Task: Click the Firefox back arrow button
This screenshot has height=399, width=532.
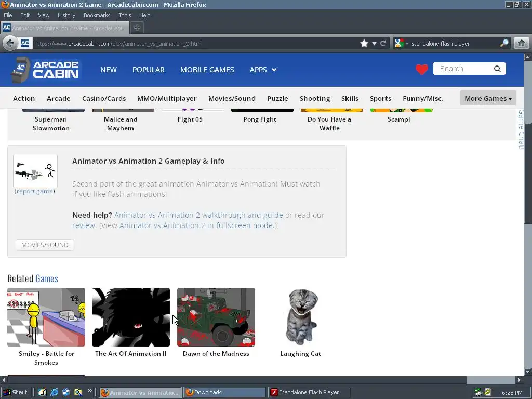Action: coord(10,44)
